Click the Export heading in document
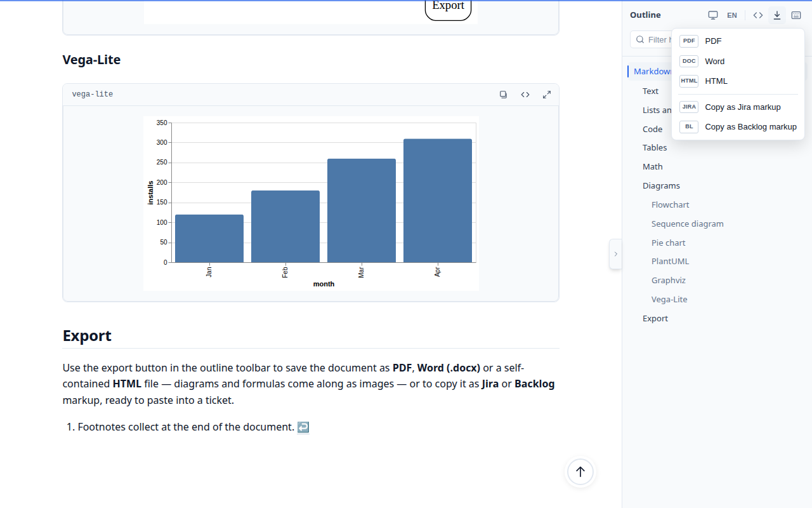The width and height of the screenshot is (812, 508). (x=87, y=336)
